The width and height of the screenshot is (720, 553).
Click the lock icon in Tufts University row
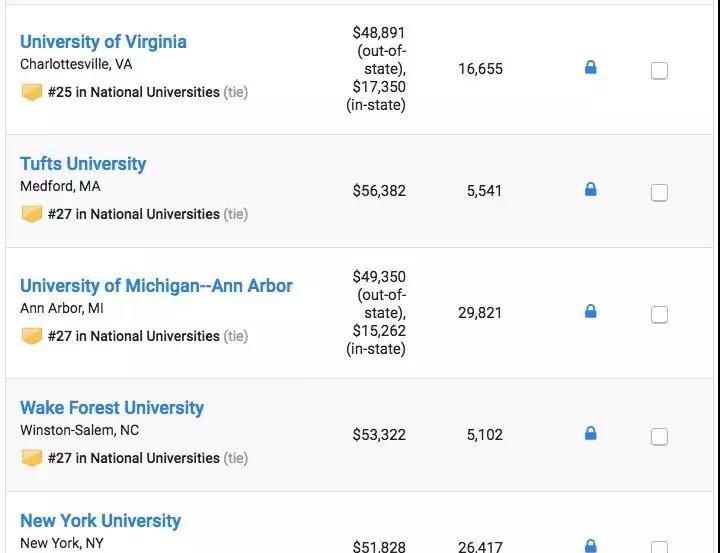tap(590, 190)
